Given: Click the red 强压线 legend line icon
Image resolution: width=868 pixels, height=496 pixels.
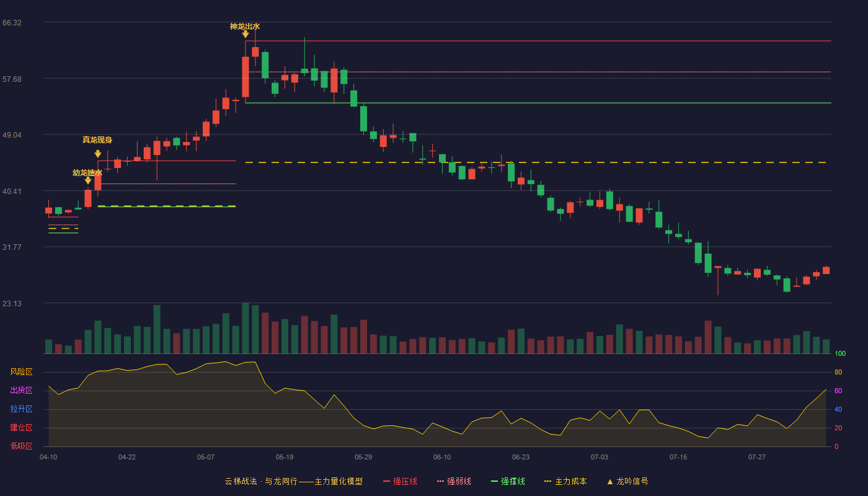Looking at the screenshot, I should click(387, 481).
